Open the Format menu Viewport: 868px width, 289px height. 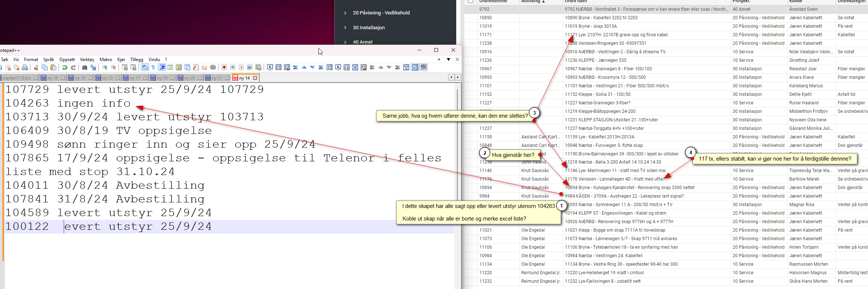31,60
